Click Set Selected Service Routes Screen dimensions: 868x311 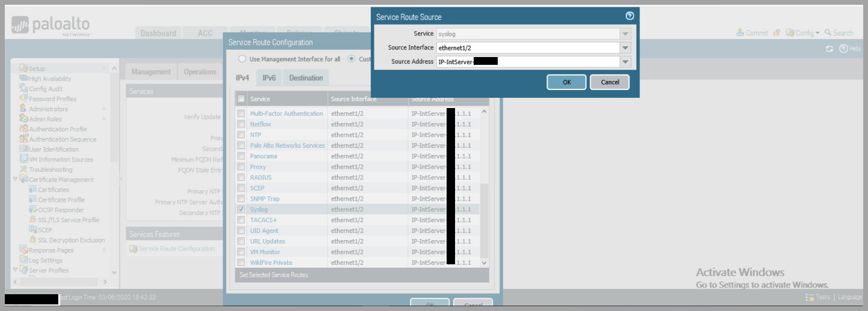pos(274,275)
